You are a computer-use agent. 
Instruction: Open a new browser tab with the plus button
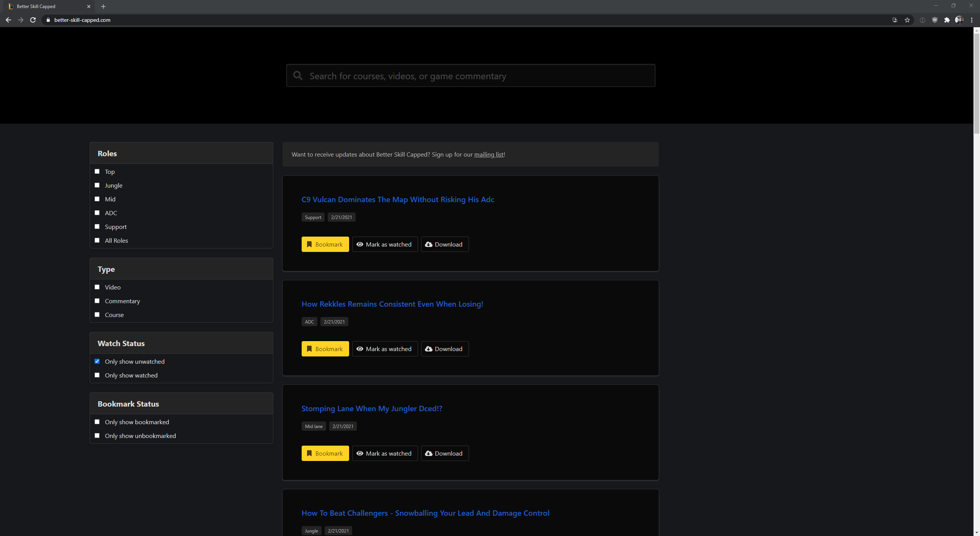click(x=103, y=6)
